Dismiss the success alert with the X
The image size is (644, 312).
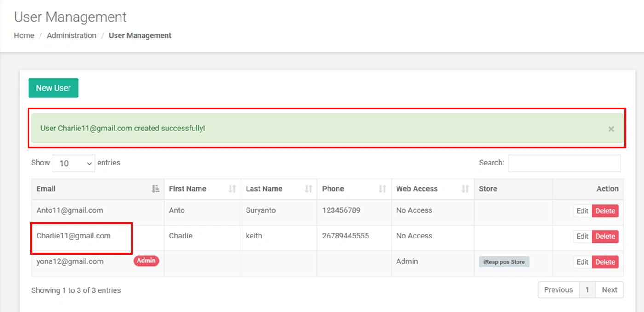(x=611, y=129)
